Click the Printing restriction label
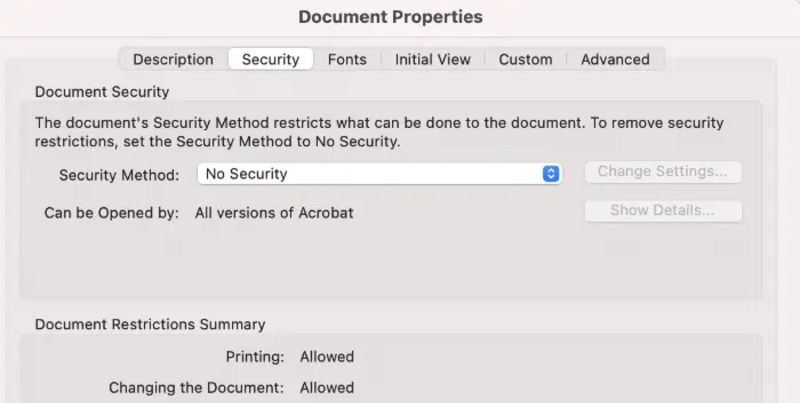800x403 pixels. coord(256,357)
